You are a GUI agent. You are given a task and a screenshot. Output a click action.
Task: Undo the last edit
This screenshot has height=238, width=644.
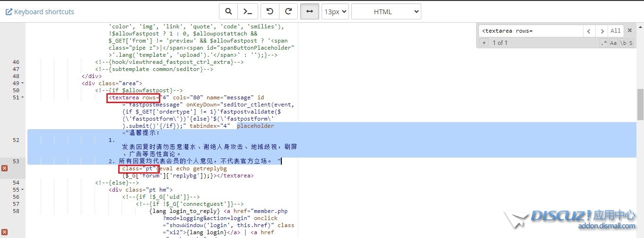270,12
